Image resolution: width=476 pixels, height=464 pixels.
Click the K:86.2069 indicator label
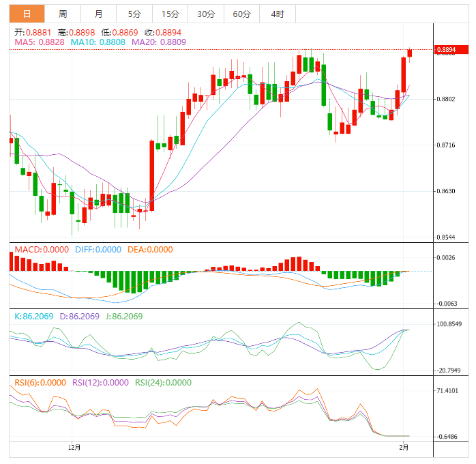pos(34,317)
